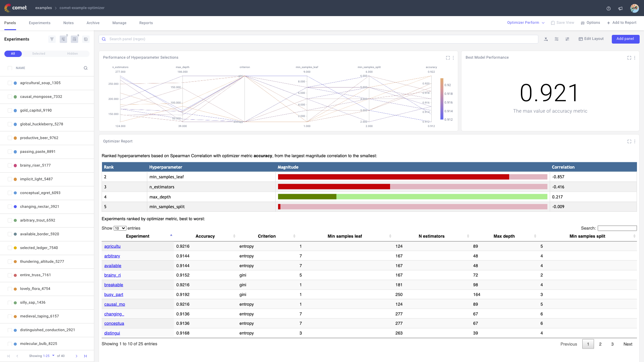Open the Show entries count selector

point(119,228)
